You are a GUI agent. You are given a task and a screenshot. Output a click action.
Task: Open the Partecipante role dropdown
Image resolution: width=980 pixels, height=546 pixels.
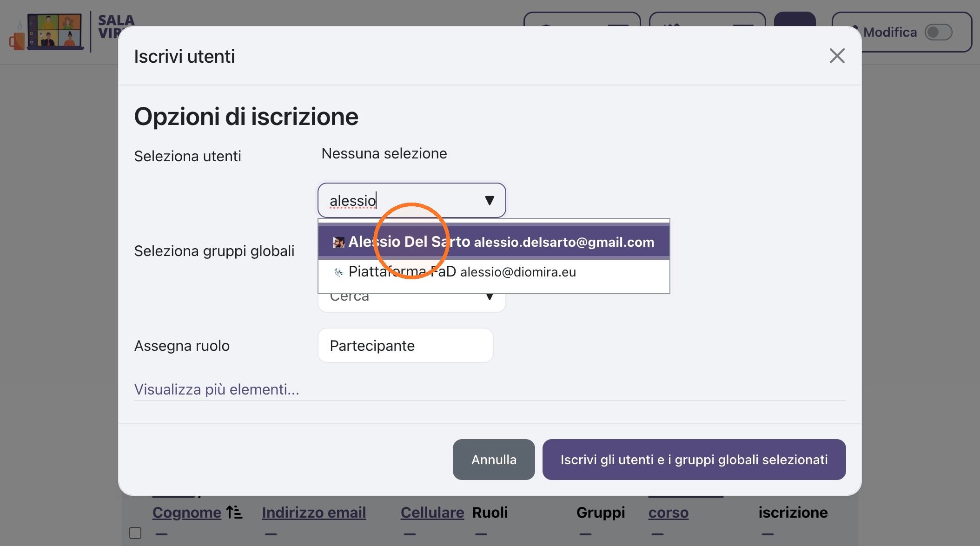point(405,345)
